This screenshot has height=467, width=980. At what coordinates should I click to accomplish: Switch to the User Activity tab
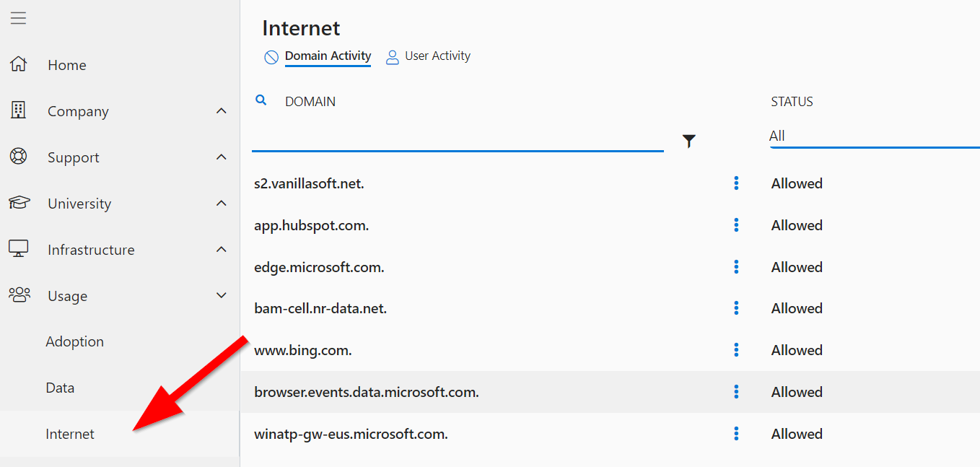pos(437,56)
